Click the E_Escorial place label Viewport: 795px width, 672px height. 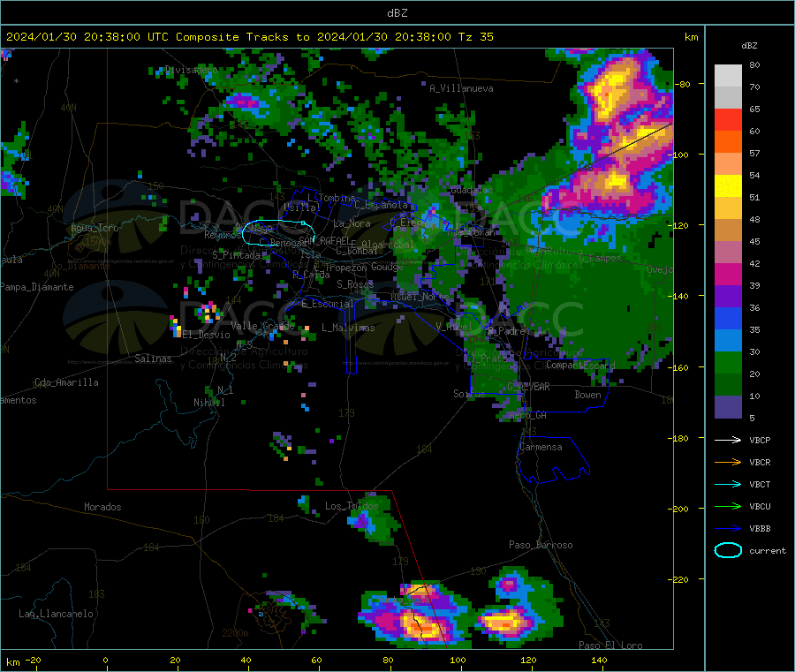tap(328, 304)
